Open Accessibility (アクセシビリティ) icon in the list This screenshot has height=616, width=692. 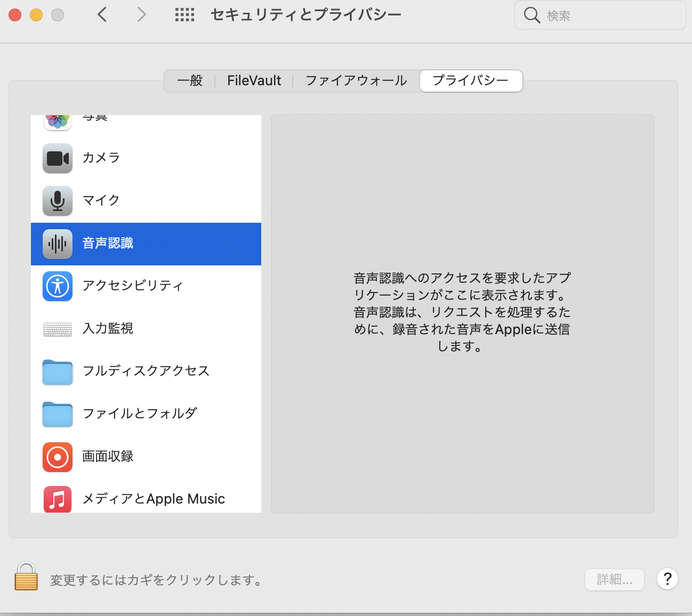pyautogui.click(x=58, y=286)
